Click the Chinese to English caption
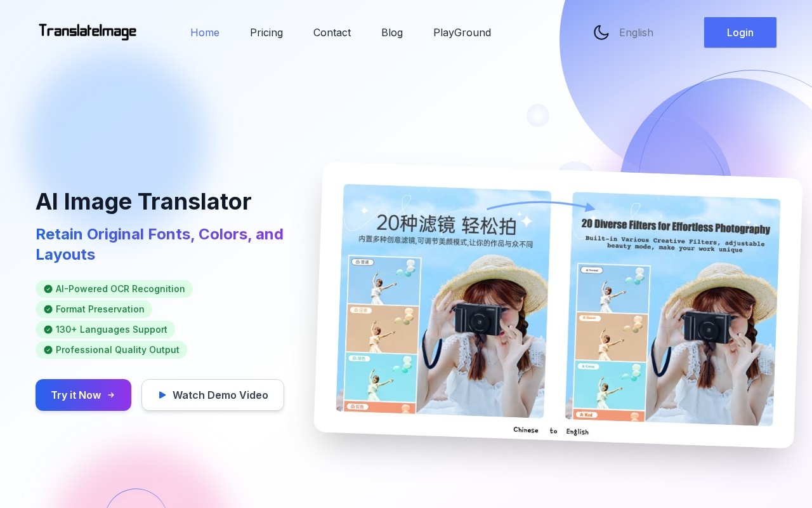Viewport: 812px width, 508px height. point(551,431)
